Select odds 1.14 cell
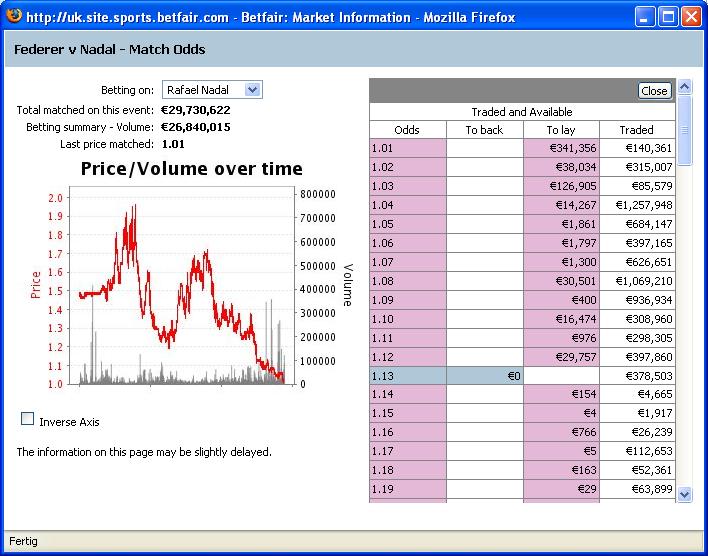Viewport: 708px width, 556px height. point(408,394)
